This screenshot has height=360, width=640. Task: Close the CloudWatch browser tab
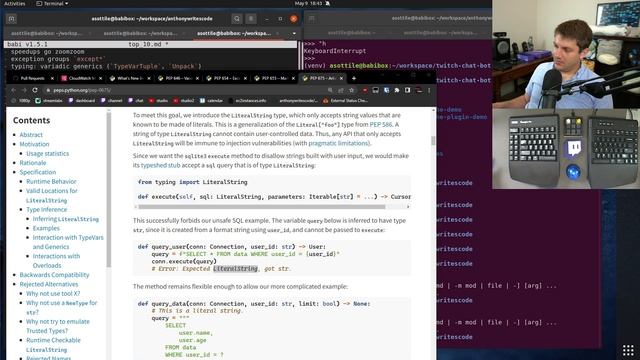pos(100,78)
